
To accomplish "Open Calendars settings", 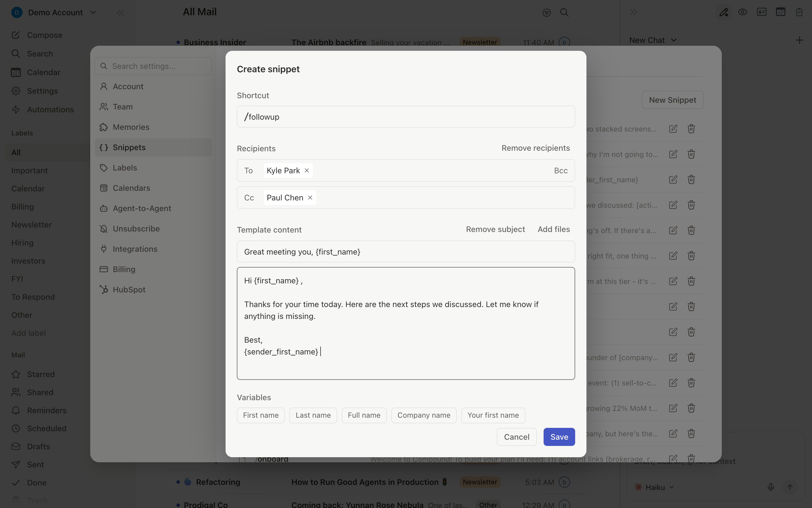I will coord(153,188).
